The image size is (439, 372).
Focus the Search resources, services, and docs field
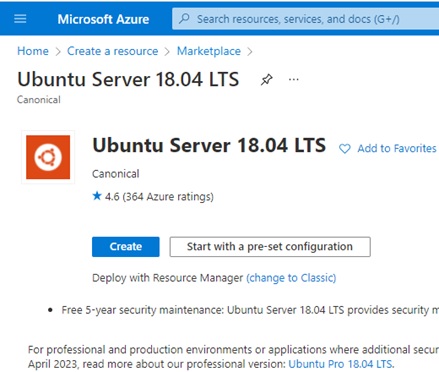[x=305, y=19]
